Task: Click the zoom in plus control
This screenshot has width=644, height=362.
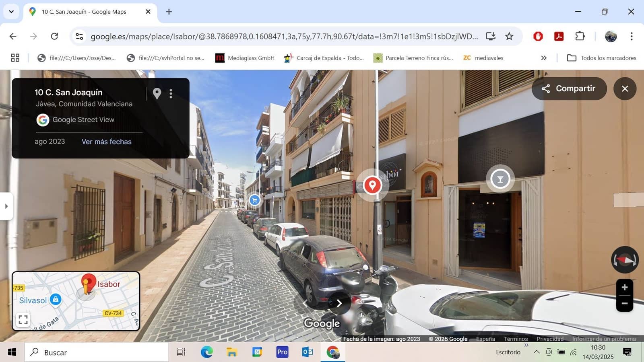Action: [x=624, y=287]
